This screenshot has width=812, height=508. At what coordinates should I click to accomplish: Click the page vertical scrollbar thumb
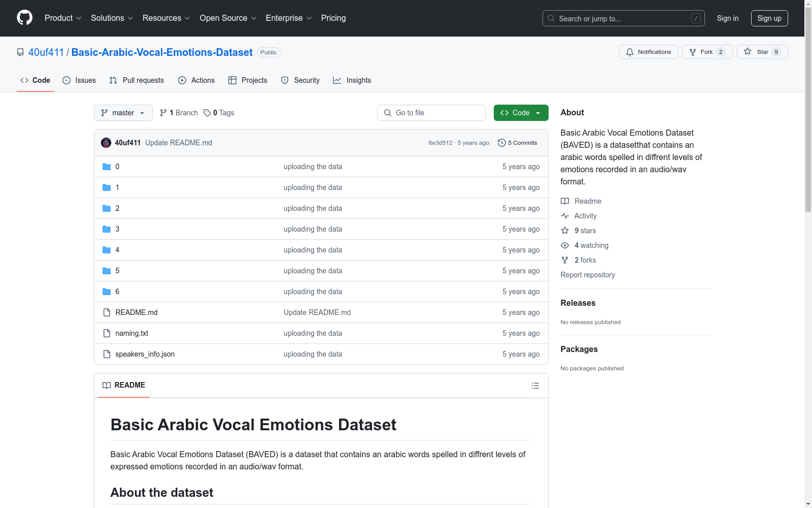tap(808, 109)
